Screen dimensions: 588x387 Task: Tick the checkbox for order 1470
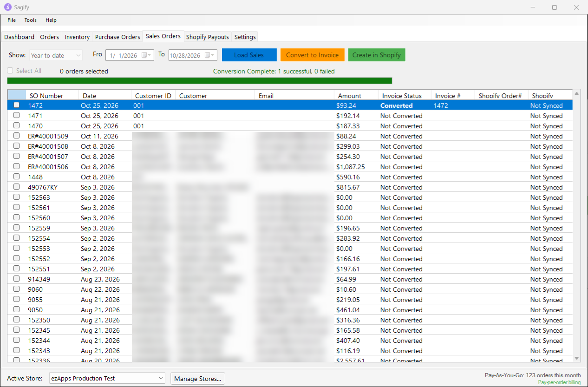point(17,126)
